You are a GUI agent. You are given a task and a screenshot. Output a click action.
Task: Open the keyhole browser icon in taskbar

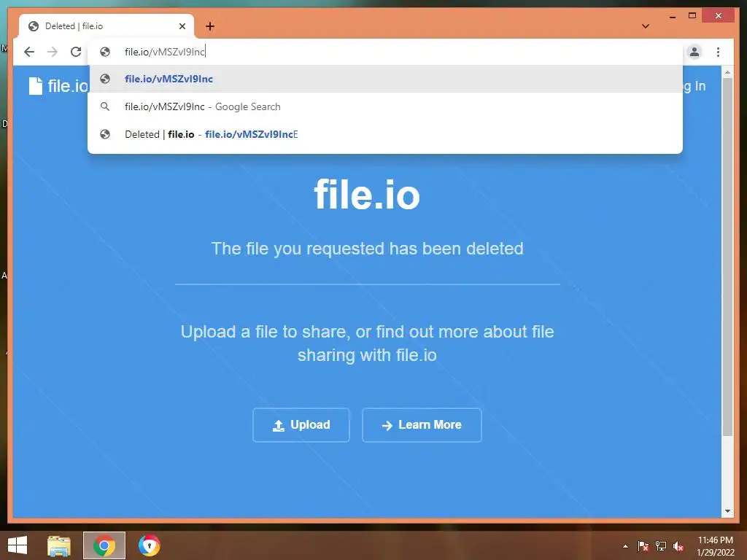[x=149, y=545]
